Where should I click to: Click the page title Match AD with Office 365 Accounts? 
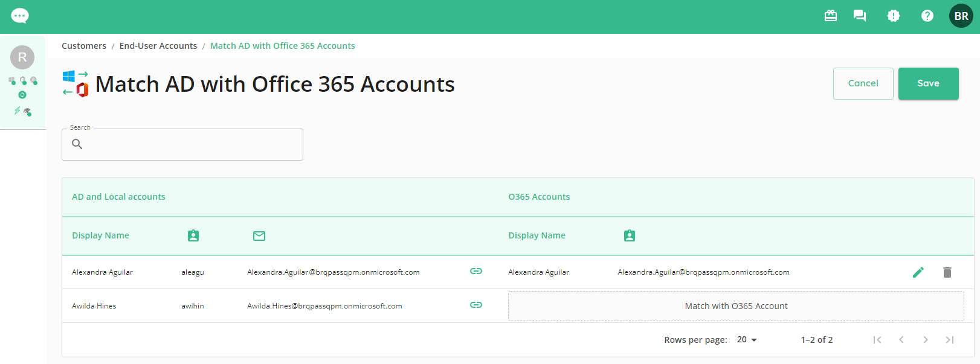point(275,85)
